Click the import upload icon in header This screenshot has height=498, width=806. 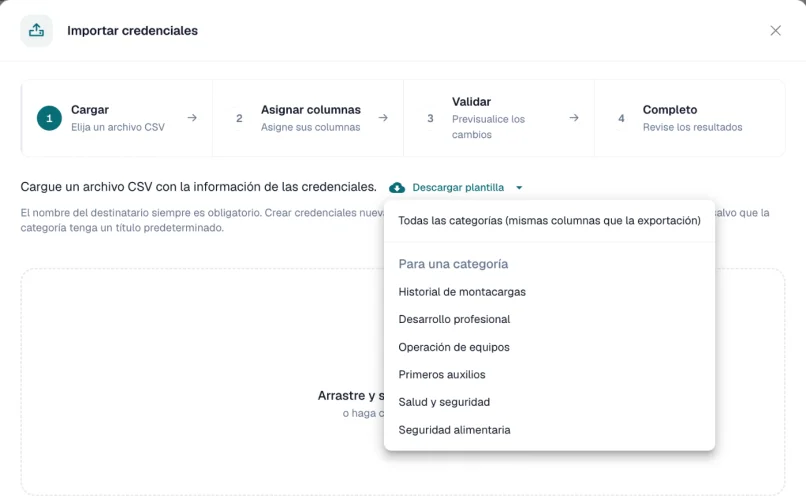(36, 30)
